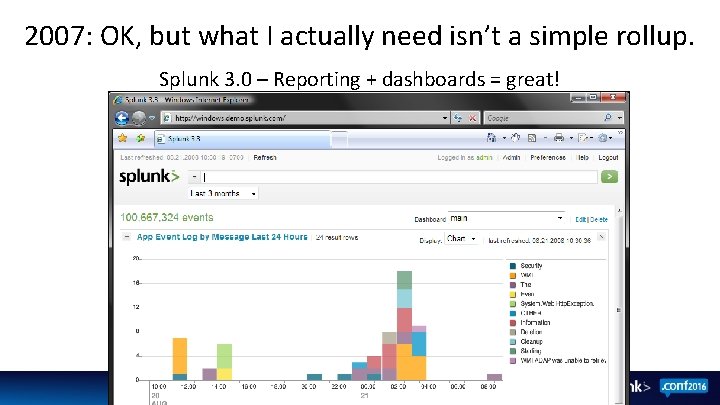The width and height of the screenshot is (720, 405).
Task: Click the Refresh link beside last refreshed time
Action: [x=265, y=158]
